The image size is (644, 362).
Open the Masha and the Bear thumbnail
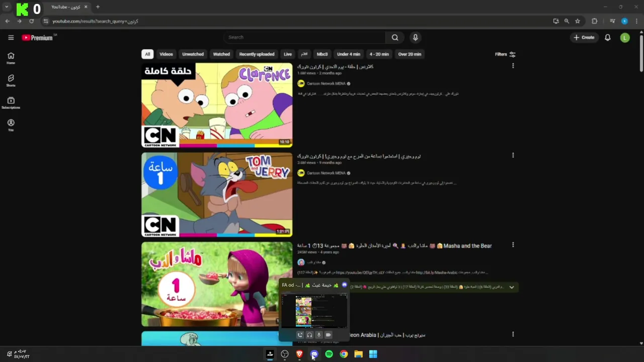point(217,284)
